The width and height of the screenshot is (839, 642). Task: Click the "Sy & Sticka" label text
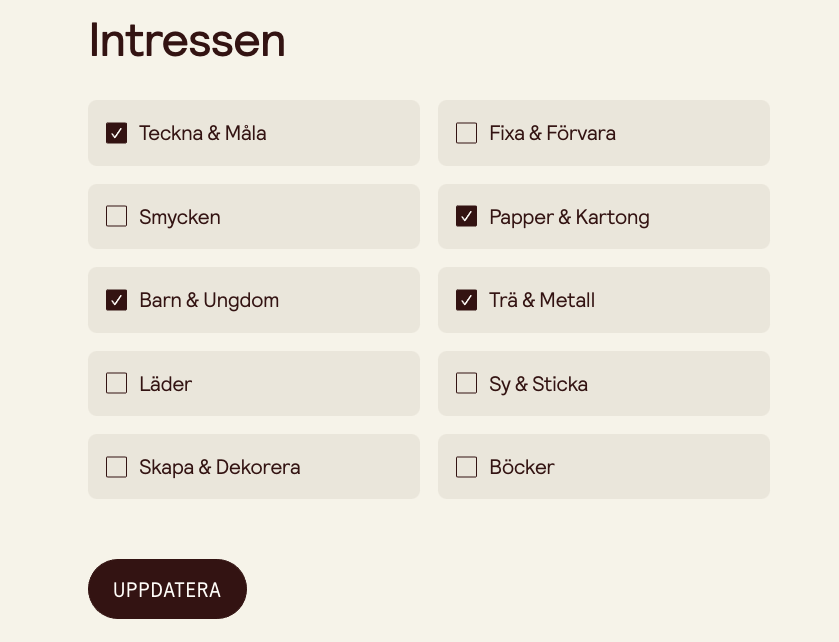pos(538,384)
